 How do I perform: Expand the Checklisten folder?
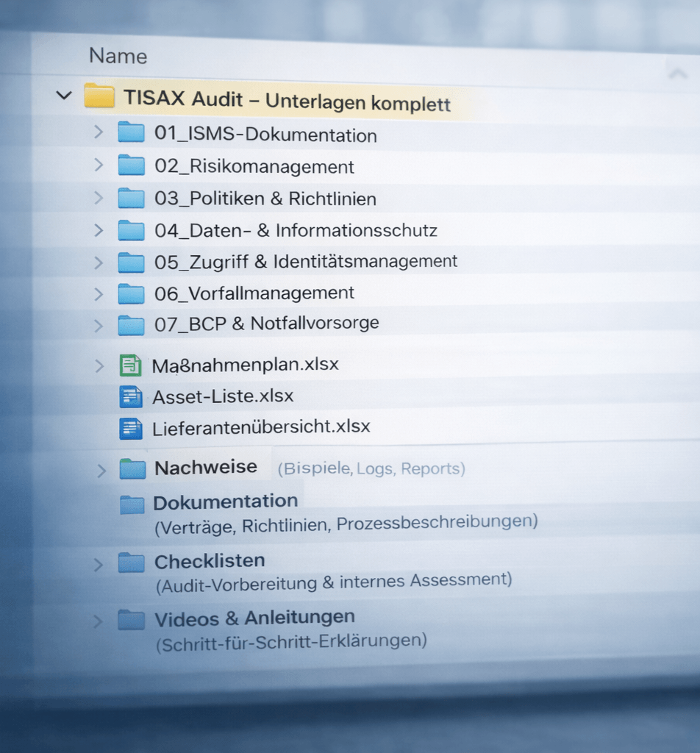98,564
